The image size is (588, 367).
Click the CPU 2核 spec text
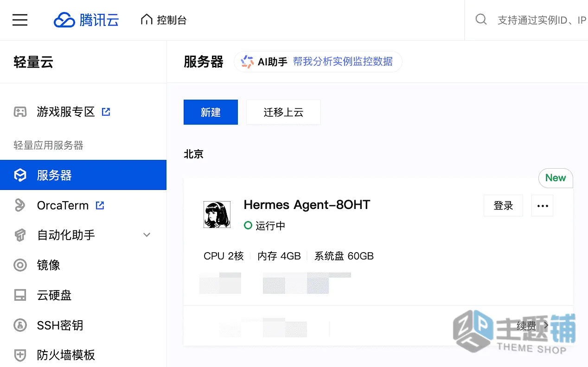pos(224,256)
